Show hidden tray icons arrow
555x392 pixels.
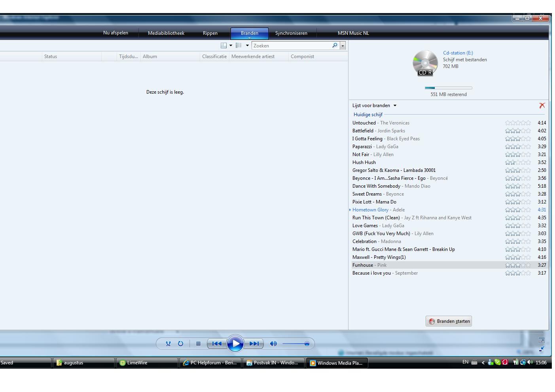coord(483,362)
